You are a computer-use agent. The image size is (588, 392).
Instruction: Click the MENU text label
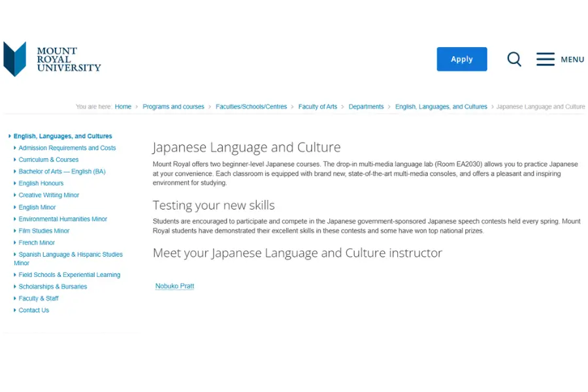coord(572,59)
